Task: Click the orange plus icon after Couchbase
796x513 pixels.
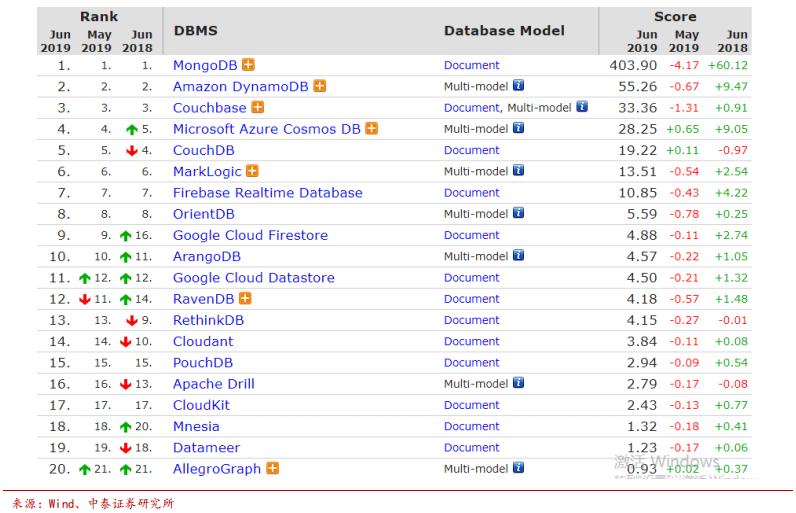Action: (258, 107)
